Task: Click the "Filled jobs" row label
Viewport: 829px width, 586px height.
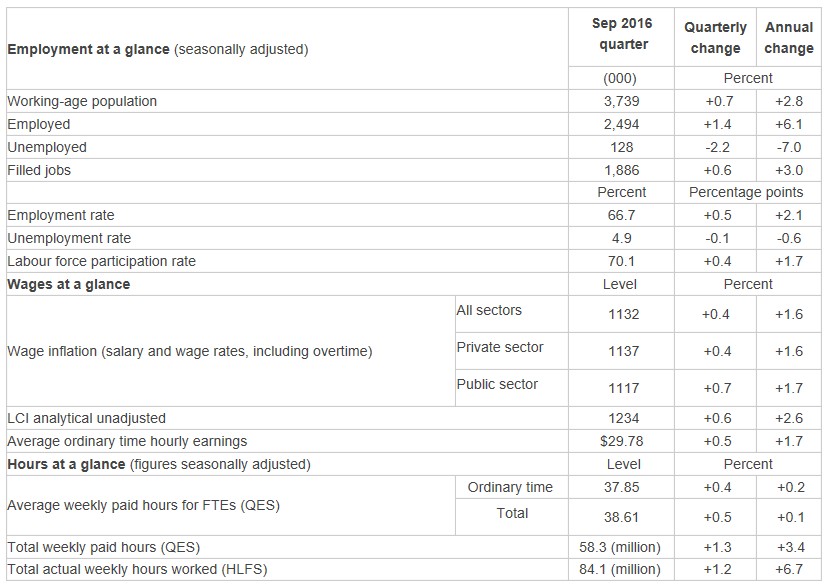Action: pos(39,170)
